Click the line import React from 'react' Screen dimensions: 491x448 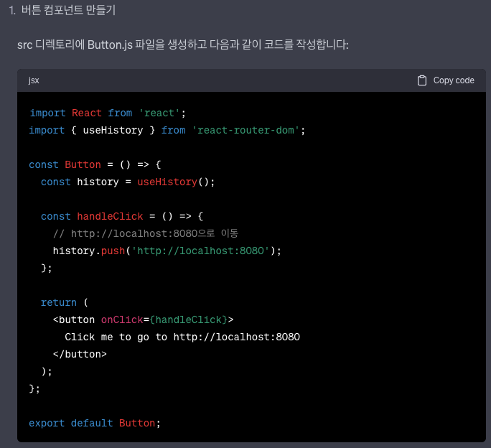(108, 113)
